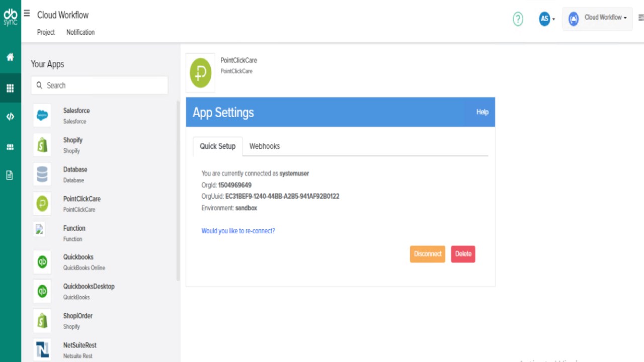Switch to the Webhooks tab
The height and width of the screenshot is (362, 644).
pyautogui.click(x=265, y=146)
